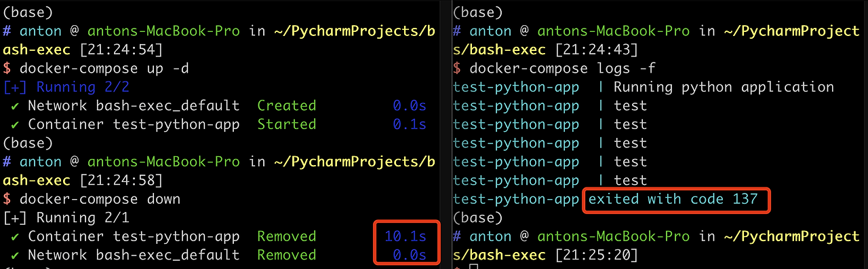The width and height of the screenshot is (868, 269).
Task: Click checkmark beside "Container test-python-app Started"
Action: click(x=16, y=124)
